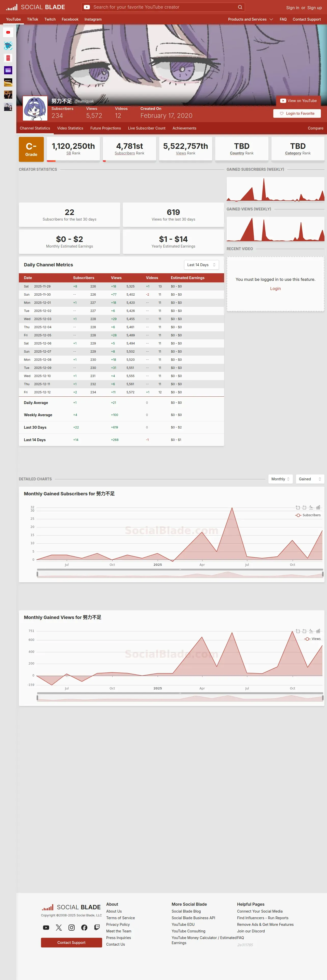Click the View on YouTube button

[x=298, y=101]
